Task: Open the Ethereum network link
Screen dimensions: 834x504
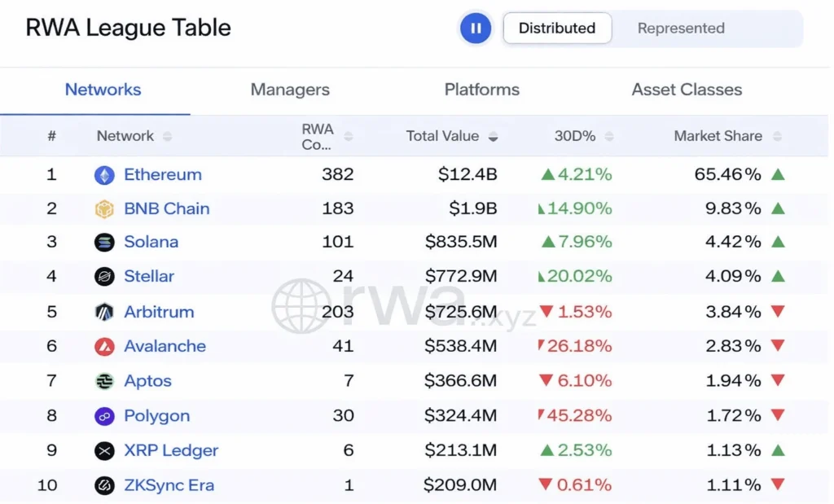Action: pyautogui.click(x=163, y=174)
